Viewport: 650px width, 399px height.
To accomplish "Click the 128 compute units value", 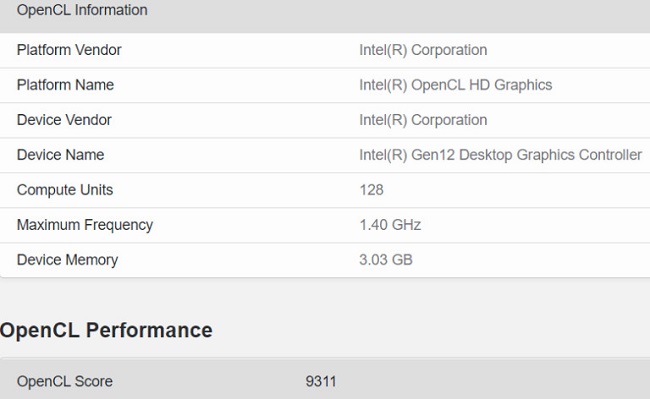I will 371,190.
